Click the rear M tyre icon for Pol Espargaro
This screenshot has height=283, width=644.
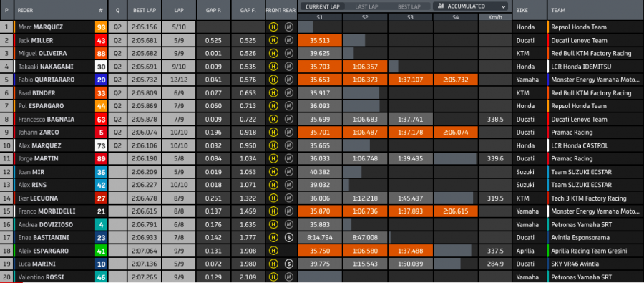tap(288, 106)
